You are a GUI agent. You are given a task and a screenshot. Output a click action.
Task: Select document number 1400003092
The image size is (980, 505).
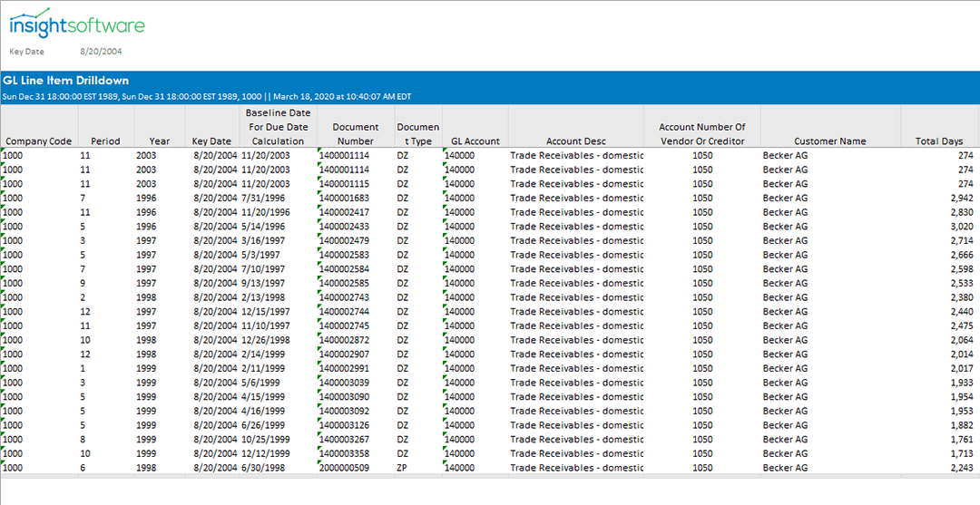point(345,411)
